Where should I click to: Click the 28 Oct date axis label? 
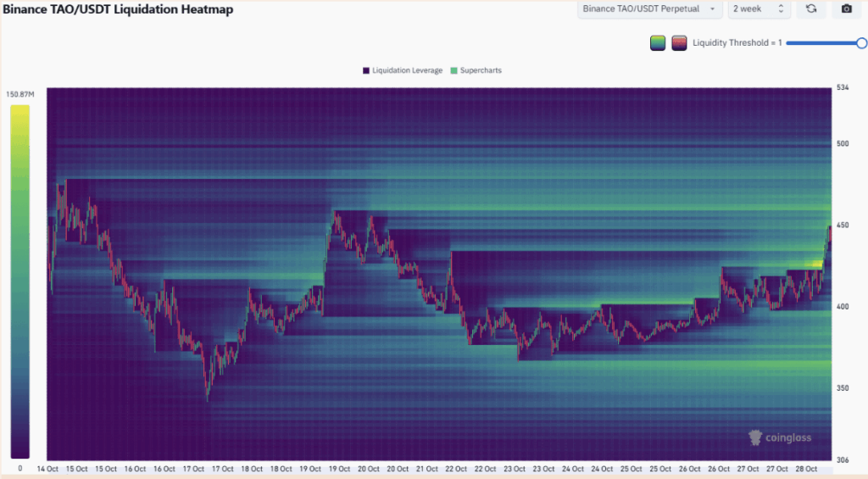807,469
